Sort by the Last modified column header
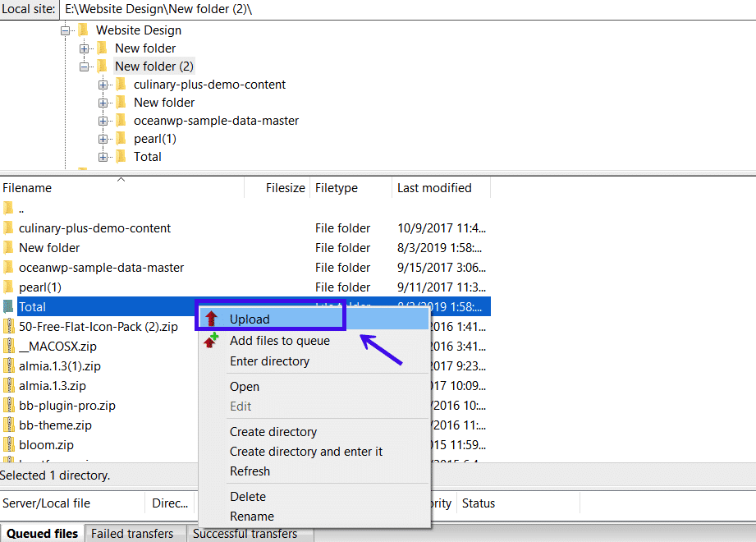This screenshot has height=542, width=756. click(433, 187)
